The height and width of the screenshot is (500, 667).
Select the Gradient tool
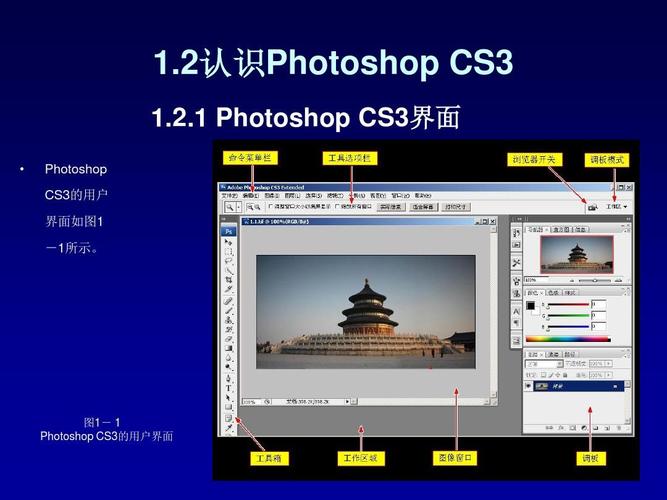(x=228, y=348)
